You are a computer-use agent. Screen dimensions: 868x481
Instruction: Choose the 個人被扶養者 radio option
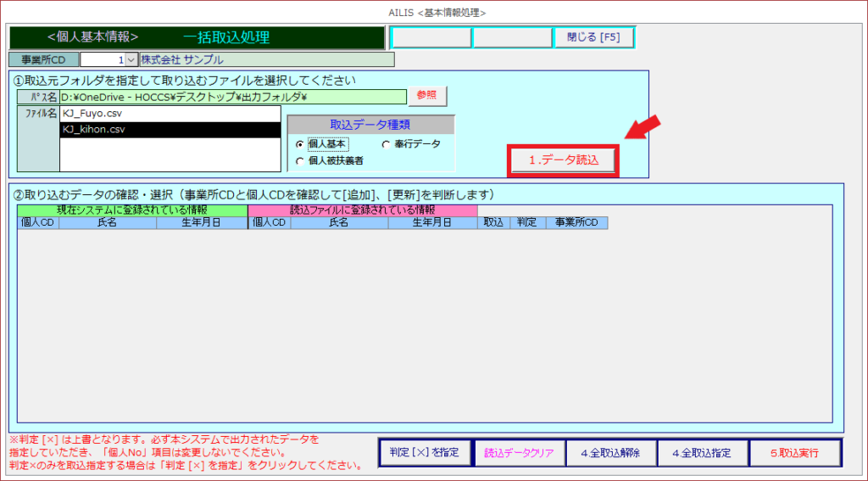(x=300, y=160)
